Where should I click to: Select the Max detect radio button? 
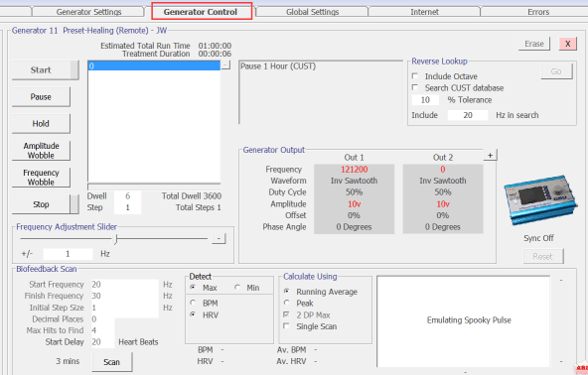point(193,288)
